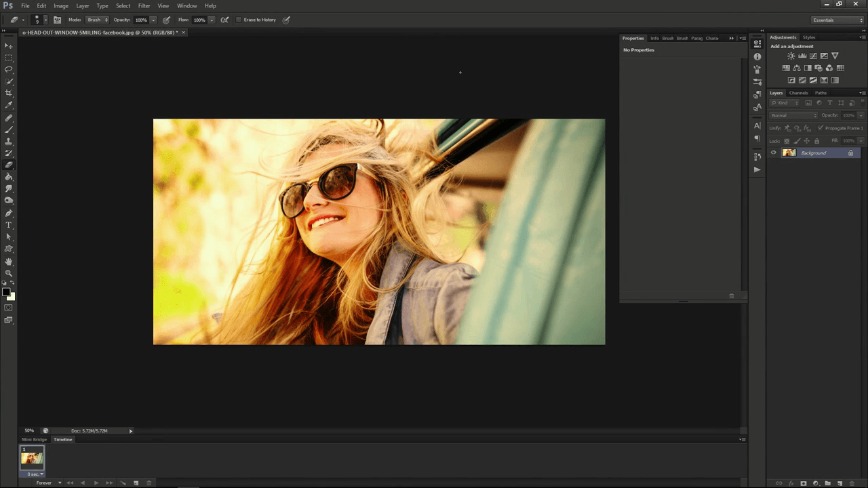This screenshot has height=488, width=868.
Task: Duplicate the selected frame in timeline
Action: pyautogui.click(x=136, y=483)
